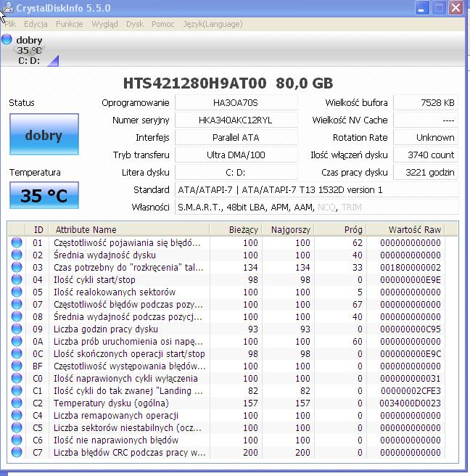This screenshot has height=476, width=470.
Task: Click the status icon for attribute C0
Action: (x=17, y=378)
